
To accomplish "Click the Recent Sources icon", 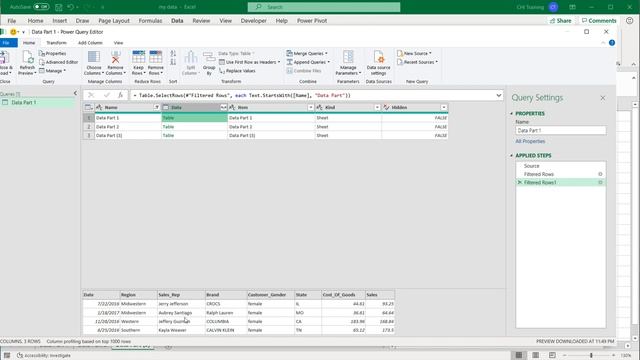I will [x=400, y=62].
